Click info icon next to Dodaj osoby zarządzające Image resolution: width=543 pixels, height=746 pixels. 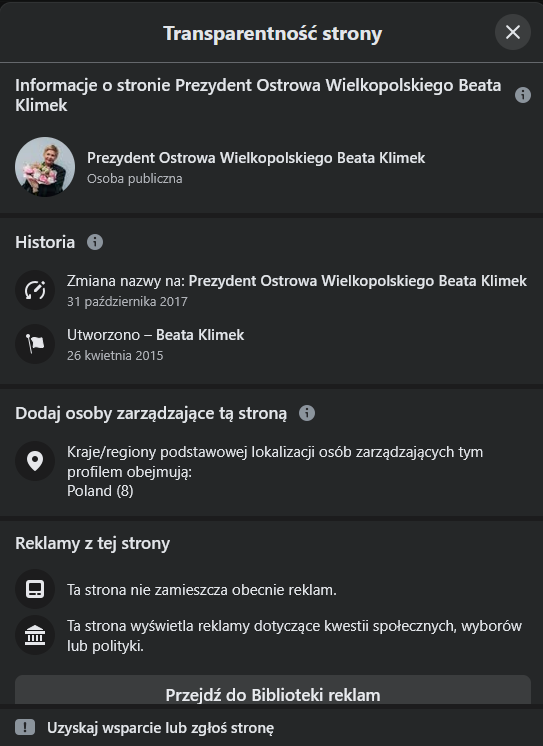(x=307, y=413)
